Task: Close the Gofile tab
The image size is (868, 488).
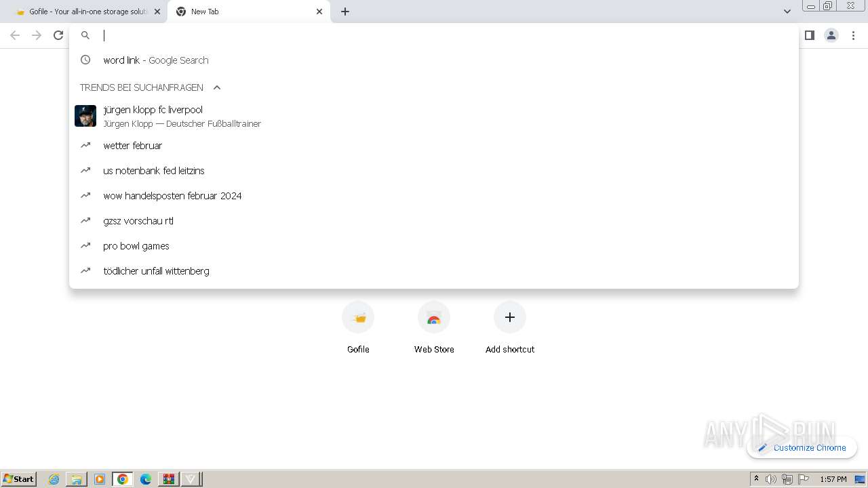Action: coord(157,12)
